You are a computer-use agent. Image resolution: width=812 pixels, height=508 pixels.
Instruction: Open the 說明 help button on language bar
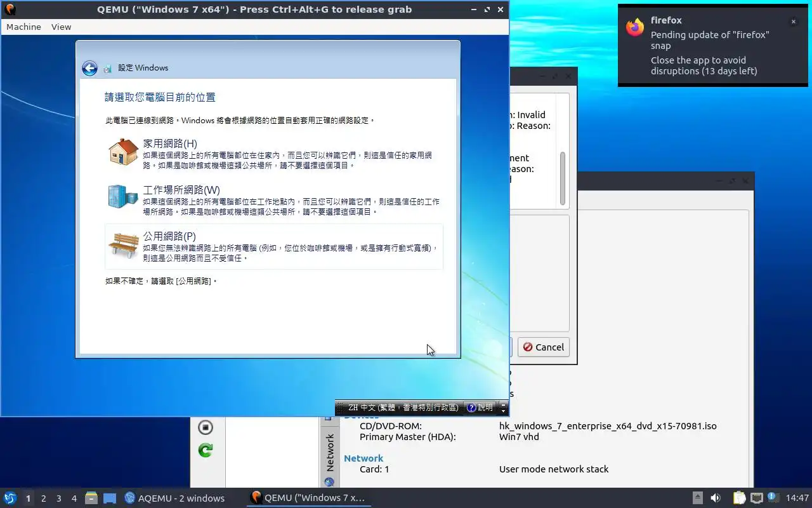click(x=480, y=408)
